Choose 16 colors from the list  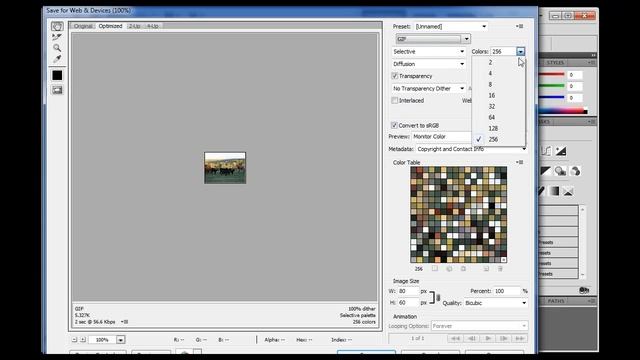click(498, 96)
